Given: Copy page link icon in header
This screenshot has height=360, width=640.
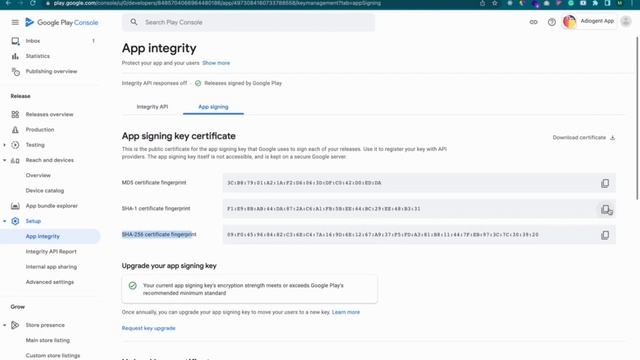Looking at the screenshot, I should 533,22.
